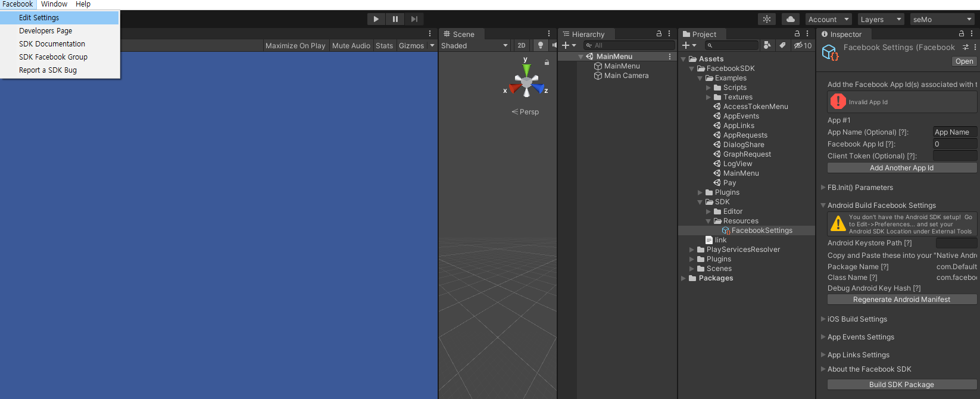Open Game panel three-dot menu

coord(430,34)
